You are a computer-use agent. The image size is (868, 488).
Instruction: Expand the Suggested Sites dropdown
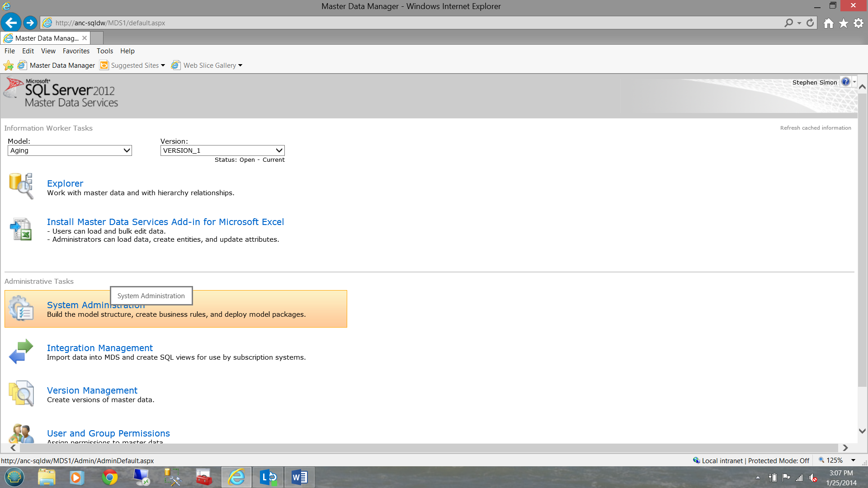[163, 66]
